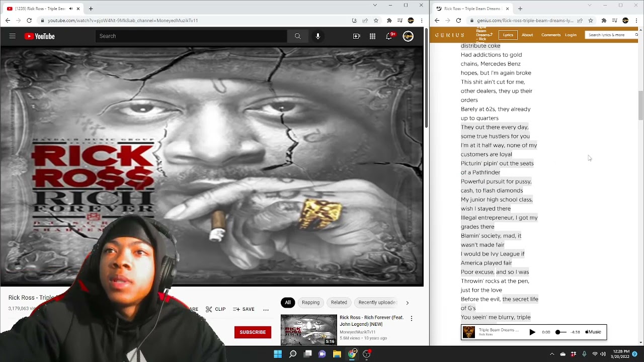Open media control icon in YouTube window
Image resolution: width=644 pixels, height=362 pixels.
coord(400,21)
